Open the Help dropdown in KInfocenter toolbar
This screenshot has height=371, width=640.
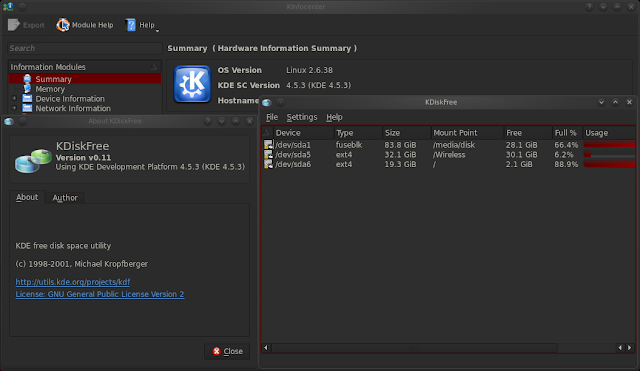142,25
